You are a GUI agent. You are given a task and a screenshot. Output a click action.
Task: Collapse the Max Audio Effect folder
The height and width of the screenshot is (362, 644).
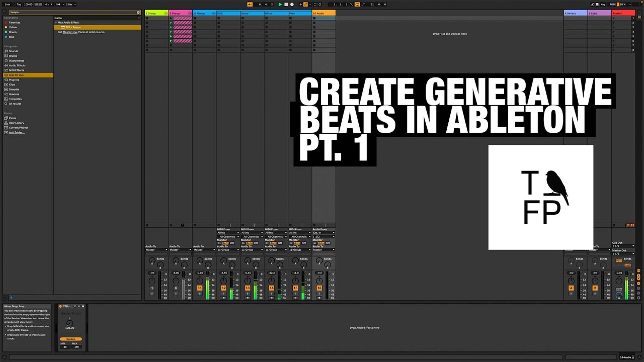click(x=56, y=23)
